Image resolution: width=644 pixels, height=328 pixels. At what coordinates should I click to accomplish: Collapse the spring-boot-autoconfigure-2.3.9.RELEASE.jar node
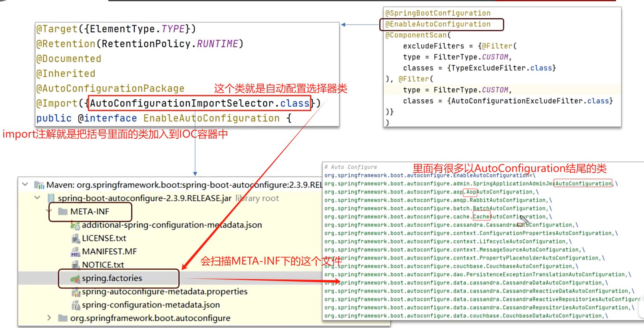(x=37, y=197)
